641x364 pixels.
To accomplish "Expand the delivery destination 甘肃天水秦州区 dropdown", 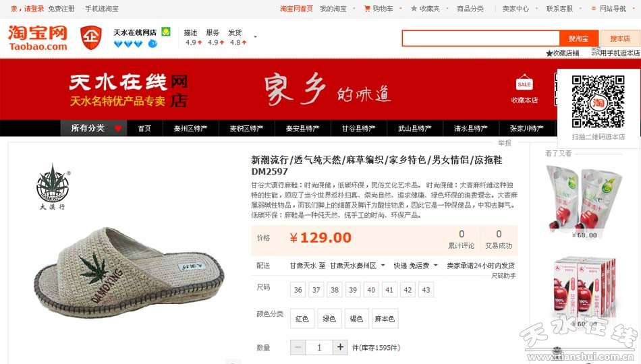I will 358,266.
